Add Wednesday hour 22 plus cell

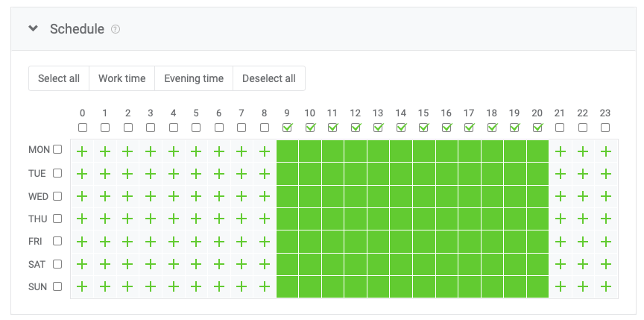583,197
